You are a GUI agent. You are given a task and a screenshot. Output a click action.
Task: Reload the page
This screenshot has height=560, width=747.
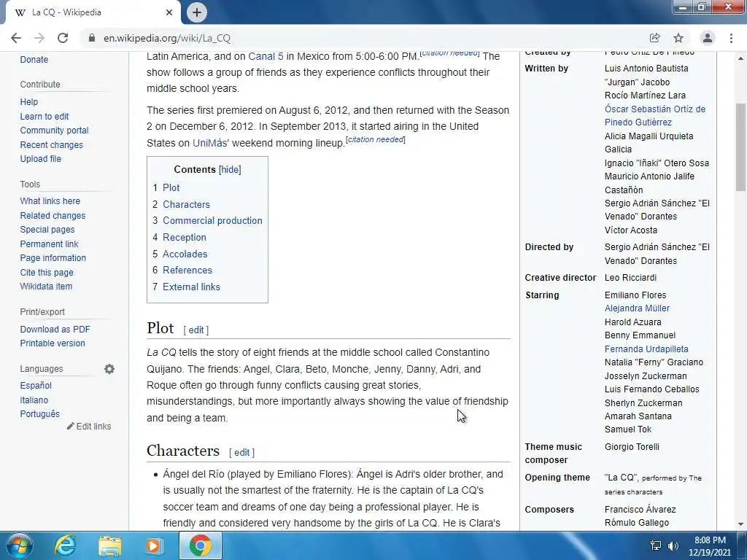coord(63,38)
